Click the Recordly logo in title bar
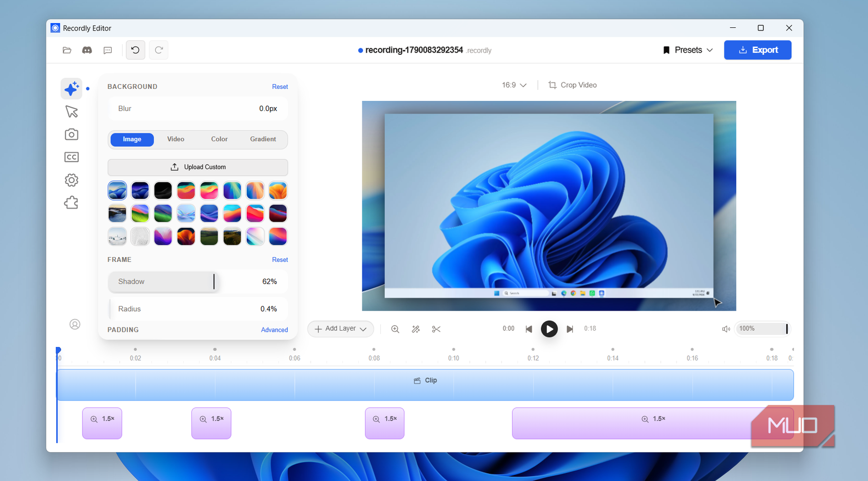Screen dimensions: 868x481 (55, 28)
